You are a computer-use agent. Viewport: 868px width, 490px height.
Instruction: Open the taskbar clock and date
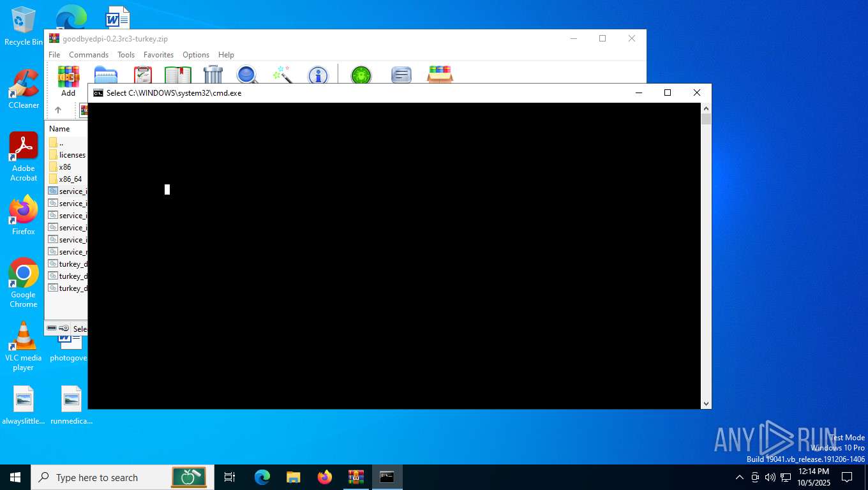point(814,477)
